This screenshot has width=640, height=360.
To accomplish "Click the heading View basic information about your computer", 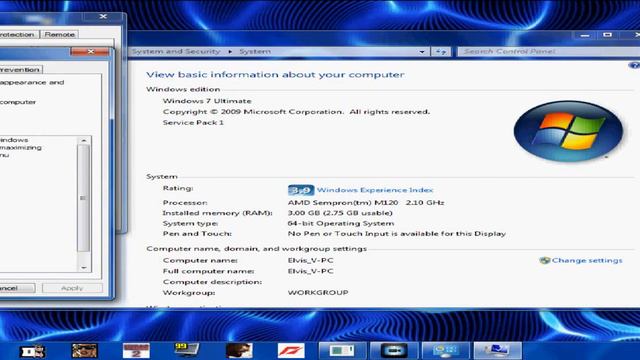I will [275, 75].
